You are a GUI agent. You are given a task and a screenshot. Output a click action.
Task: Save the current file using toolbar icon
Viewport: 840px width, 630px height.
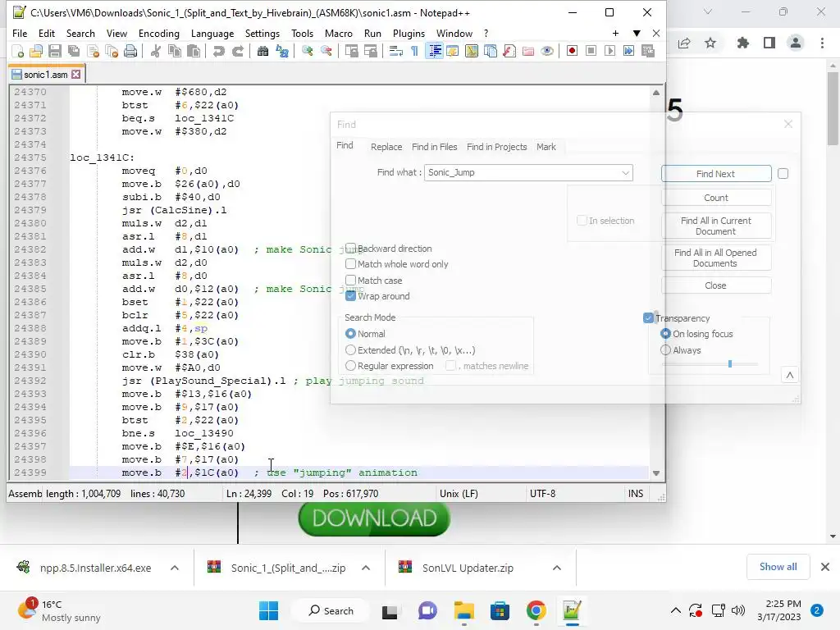55,51
